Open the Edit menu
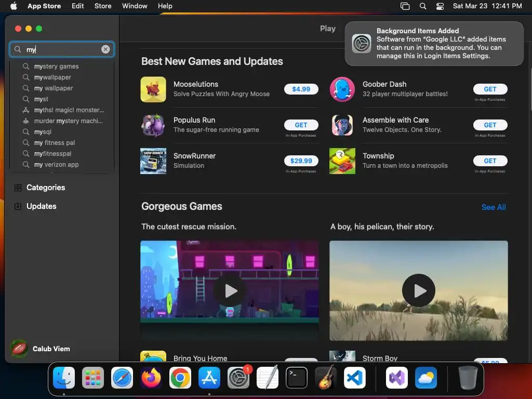The width and height of the screenshot is (532, 399). tap(78, 6)
